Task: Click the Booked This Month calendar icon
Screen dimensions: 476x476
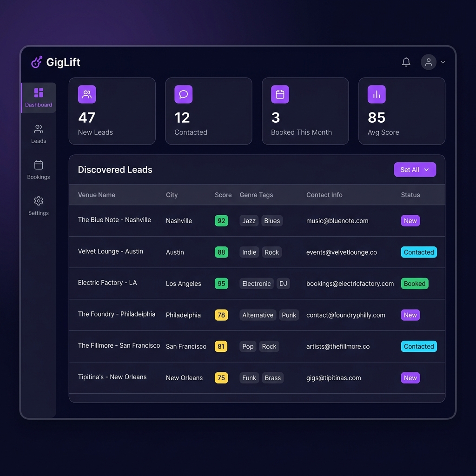Action: (280, 94)
